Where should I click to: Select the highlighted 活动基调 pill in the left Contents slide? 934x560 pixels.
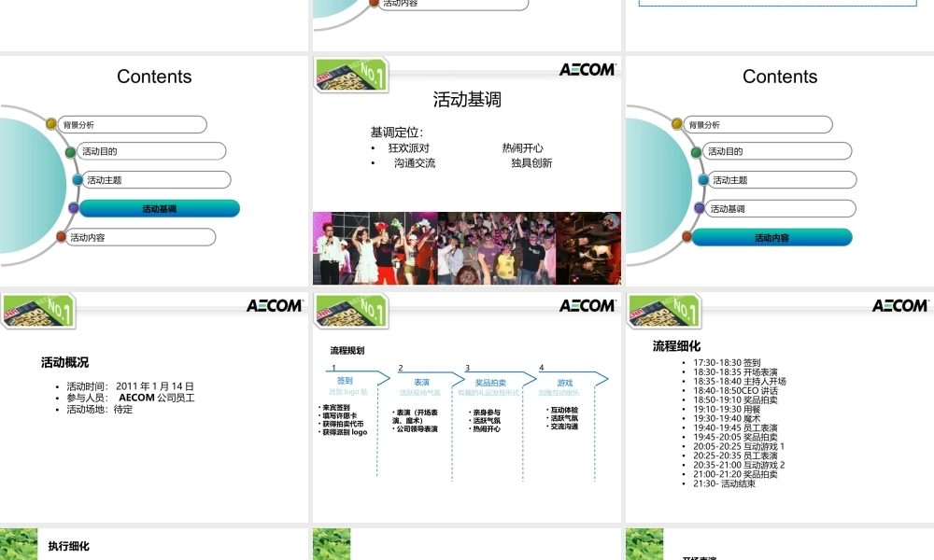pos(160,208)
